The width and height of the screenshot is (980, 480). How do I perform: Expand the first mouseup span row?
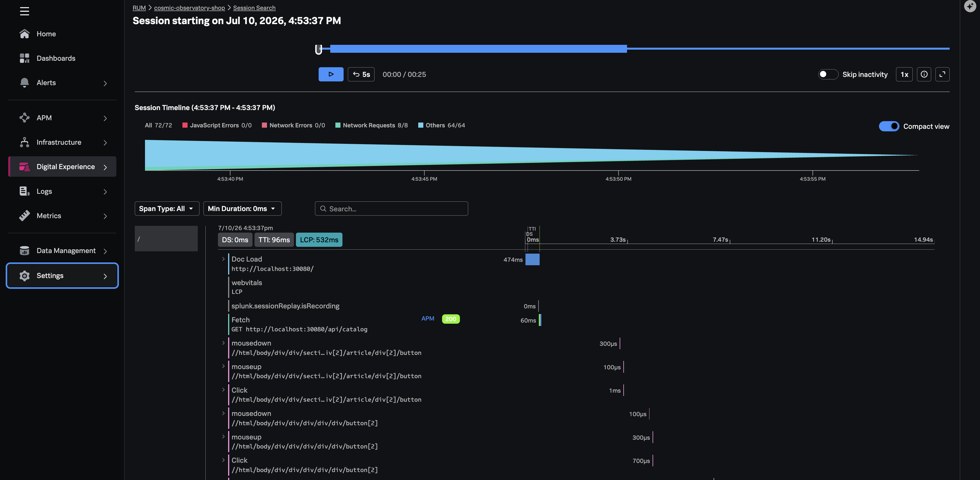tap(223, 367)
